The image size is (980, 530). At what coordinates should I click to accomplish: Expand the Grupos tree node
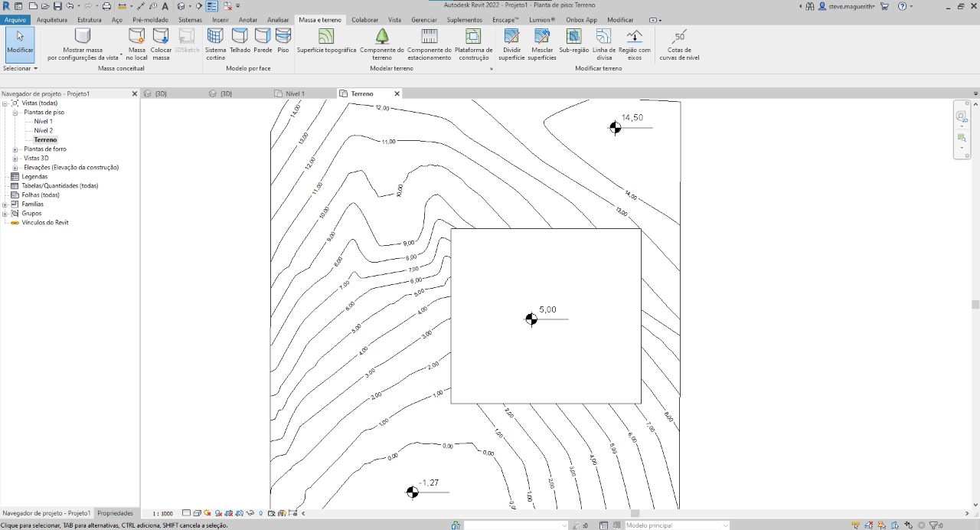tap(5, 214)
